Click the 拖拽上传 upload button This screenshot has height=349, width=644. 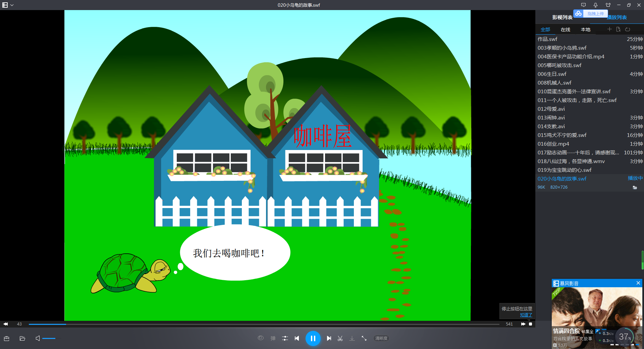pyautogui.click(x=595, y=14)
